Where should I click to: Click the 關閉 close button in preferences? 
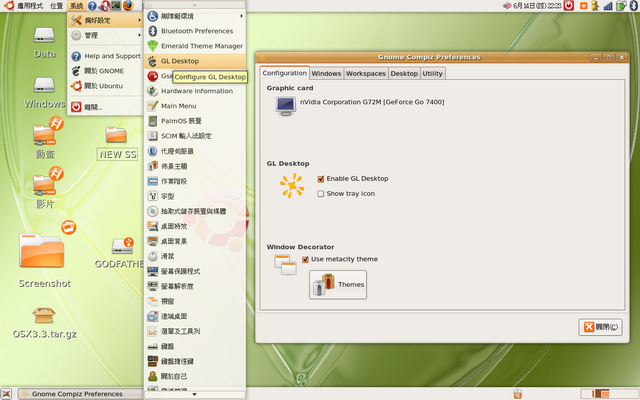point(600,327)
